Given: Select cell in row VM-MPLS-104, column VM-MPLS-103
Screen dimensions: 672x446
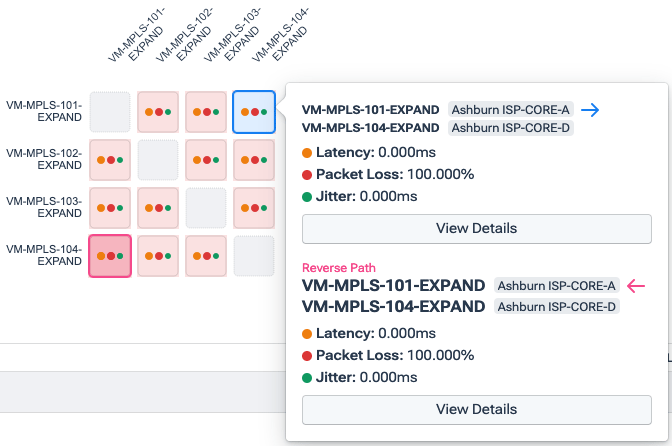Looking at the screenshot, I should 205,255.
